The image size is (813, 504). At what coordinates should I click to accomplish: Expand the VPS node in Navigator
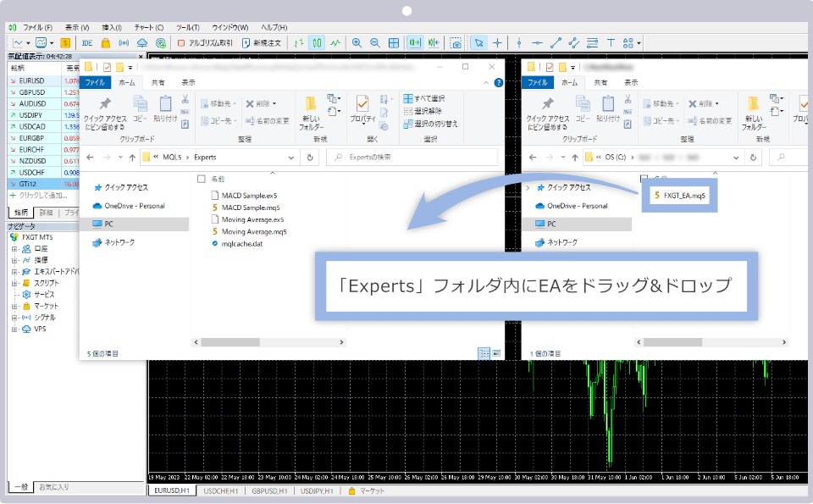point(14,329)
